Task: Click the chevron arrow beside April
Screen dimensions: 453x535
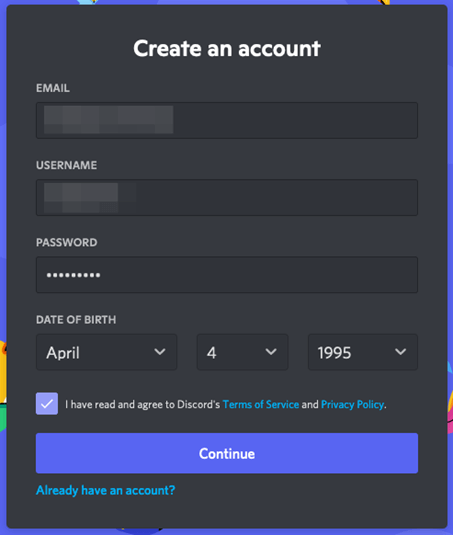Action: coord(160,352)
